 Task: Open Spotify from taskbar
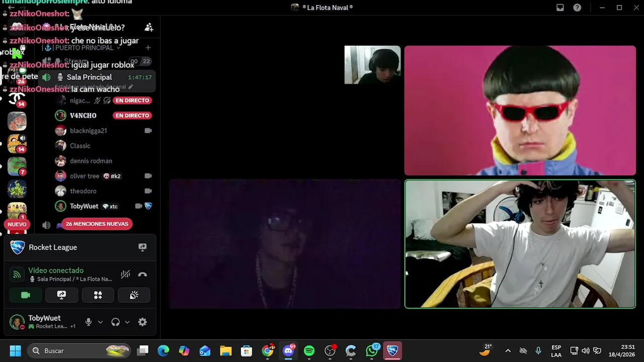coord(309,351)
